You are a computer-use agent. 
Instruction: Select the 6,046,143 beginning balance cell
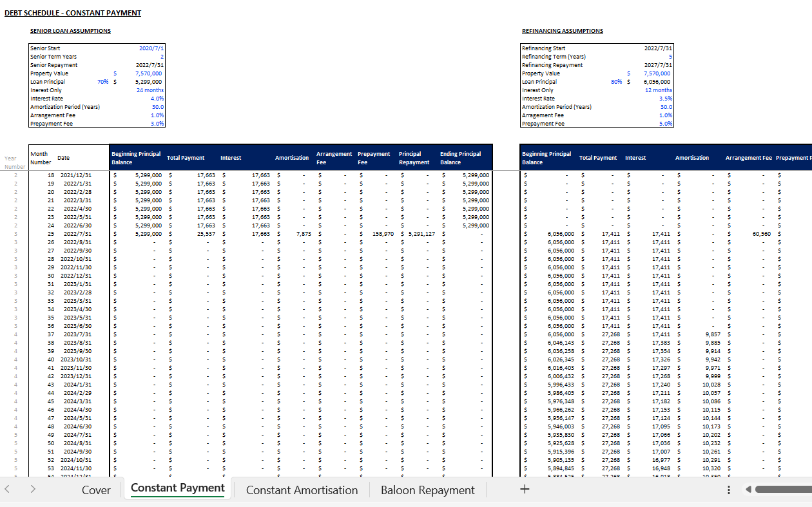click(561, 343)
